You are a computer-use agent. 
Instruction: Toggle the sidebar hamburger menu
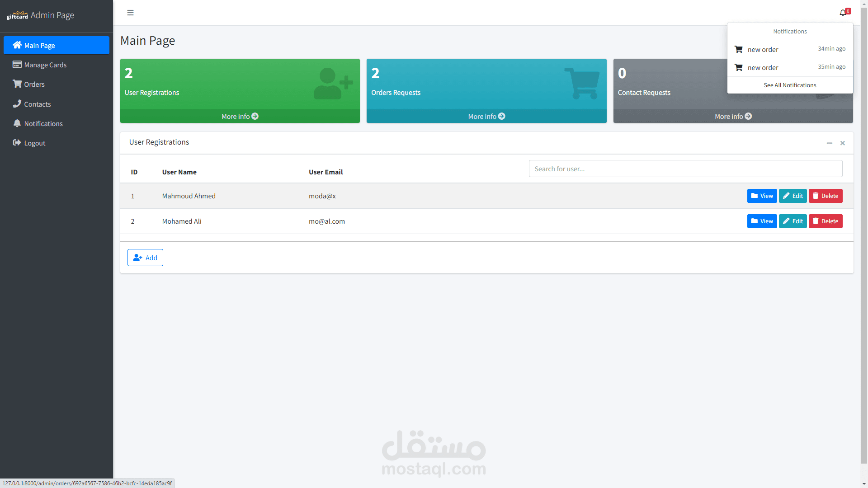130,13
